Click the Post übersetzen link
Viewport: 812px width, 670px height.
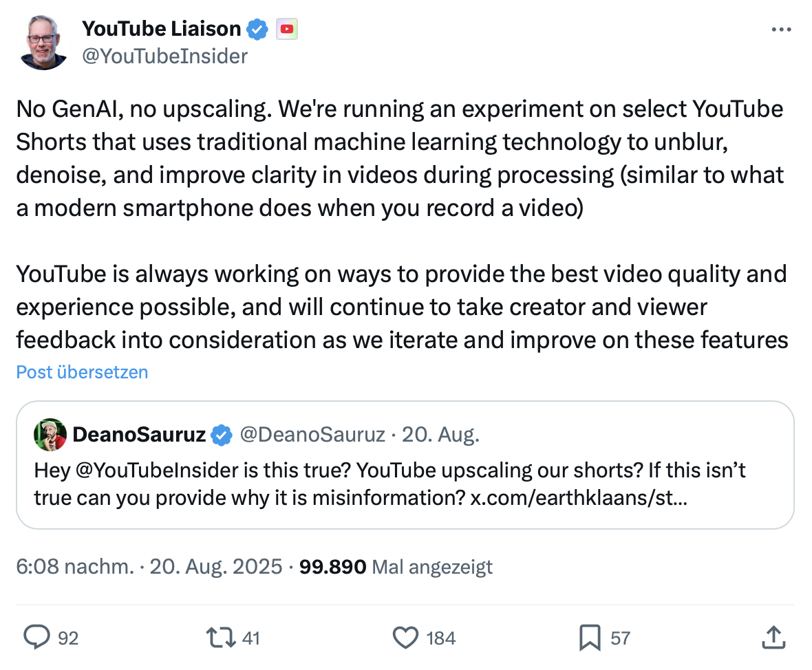(x=82, y=372)
